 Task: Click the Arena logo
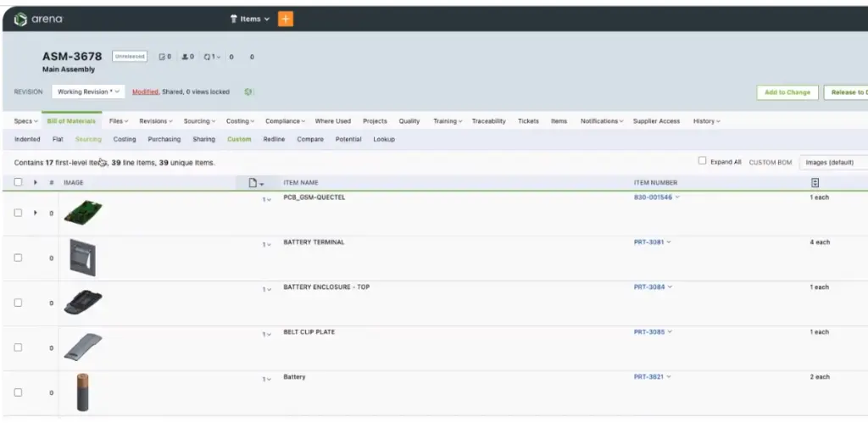tap(38, 19)
